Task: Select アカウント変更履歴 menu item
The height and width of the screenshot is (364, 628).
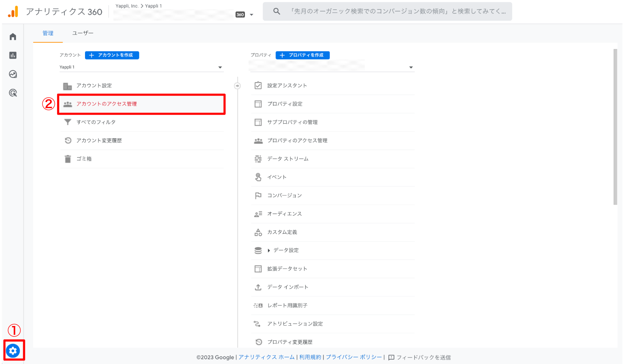Action: pos(143,140)
